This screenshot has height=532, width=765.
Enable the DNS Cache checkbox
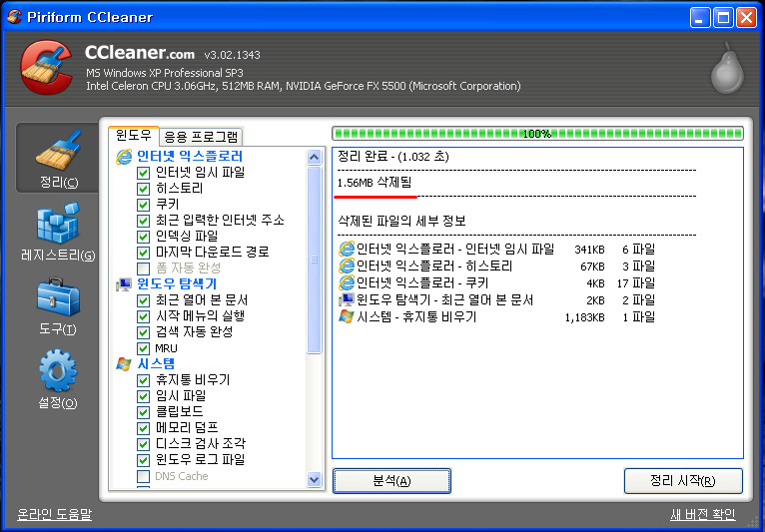[143, 476]
